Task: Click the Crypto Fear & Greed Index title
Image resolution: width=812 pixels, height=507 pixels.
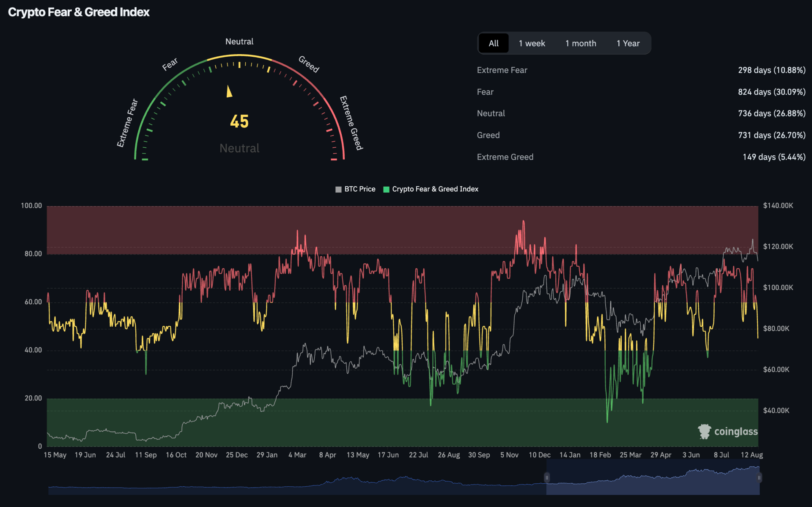Action: [x=79, y=12]
